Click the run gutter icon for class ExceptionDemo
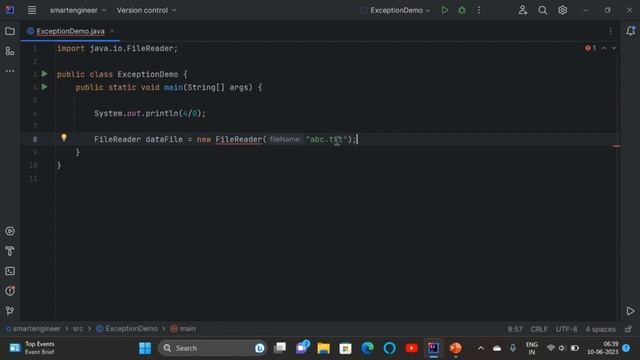The image size is (640, 360). 44,74
